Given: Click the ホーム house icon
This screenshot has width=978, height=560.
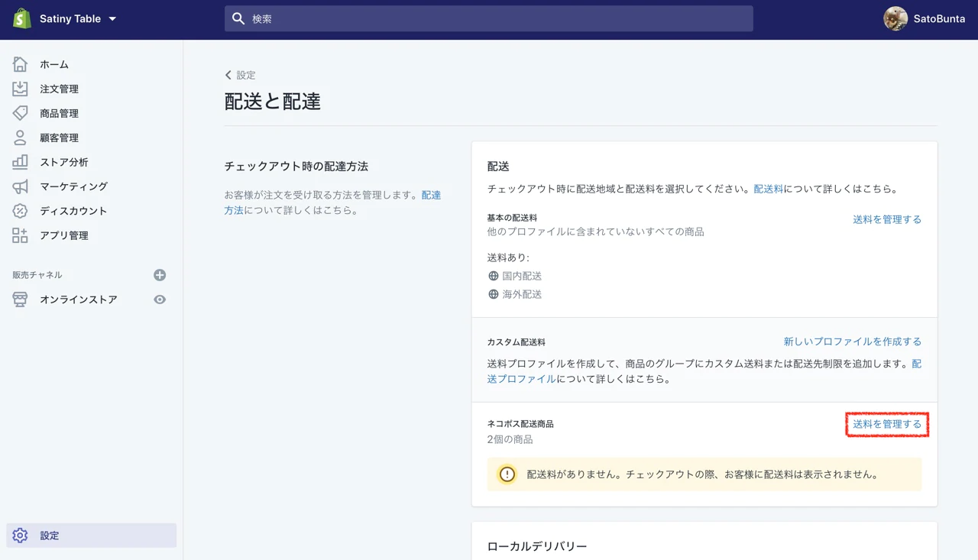Looking at the screenshot, I should (20, 64).
